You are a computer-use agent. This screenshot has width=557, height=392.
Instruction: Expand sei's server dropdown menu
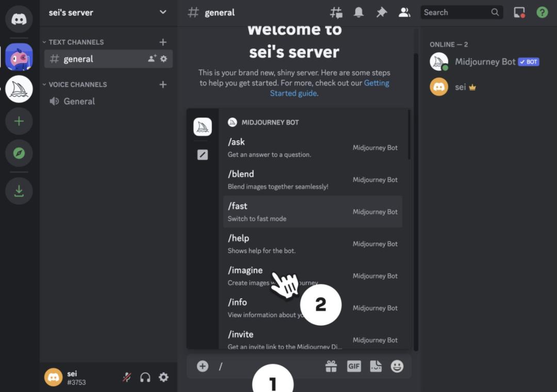(163, 12)
